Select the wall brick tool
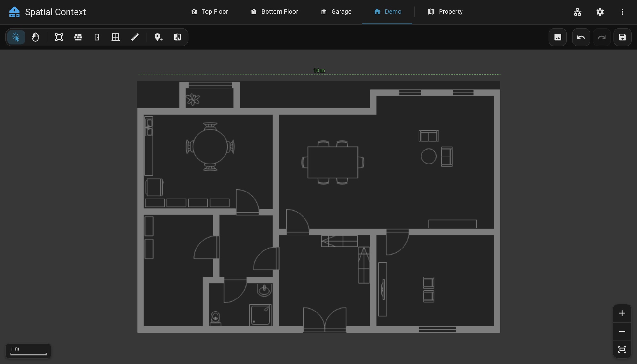The width and height of the screenshot is (637, 364). [78, 37]
